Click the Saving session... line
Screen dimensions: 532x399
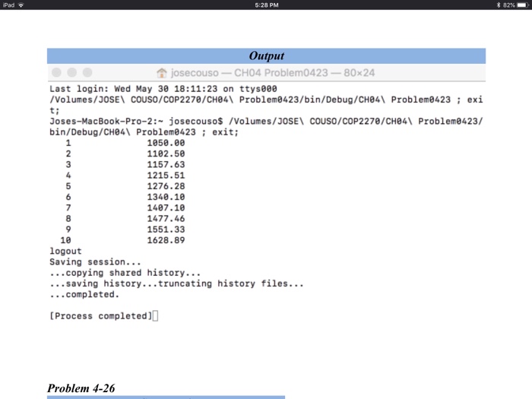coord(95,262)
